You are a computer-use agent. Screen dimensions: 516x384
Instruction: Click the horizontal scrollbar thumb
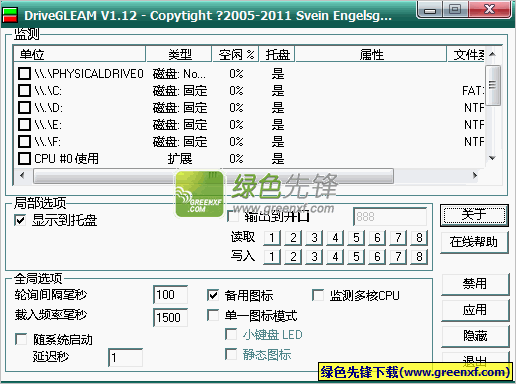[213, 176]
